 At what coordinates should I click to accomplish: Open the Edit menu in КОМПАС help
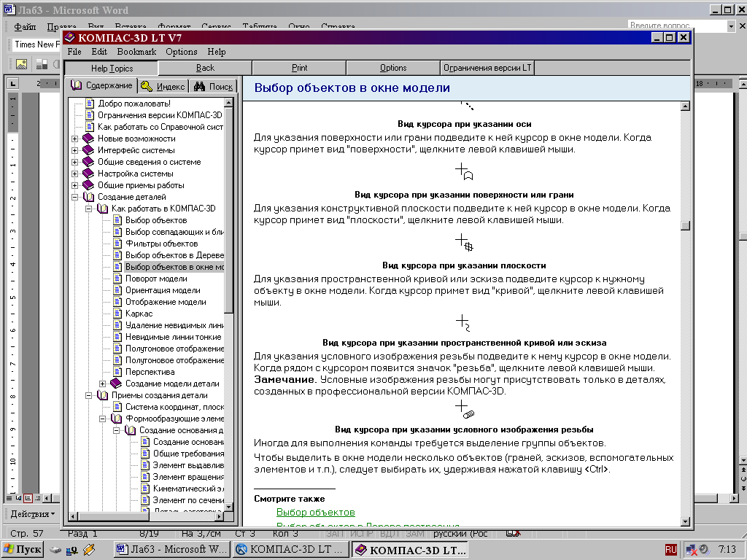tap(99, 52)
